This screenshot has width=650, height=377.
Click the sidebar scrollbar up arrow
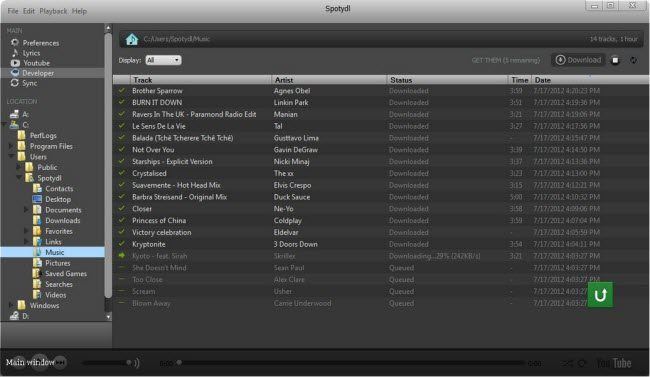pos(108,29)
